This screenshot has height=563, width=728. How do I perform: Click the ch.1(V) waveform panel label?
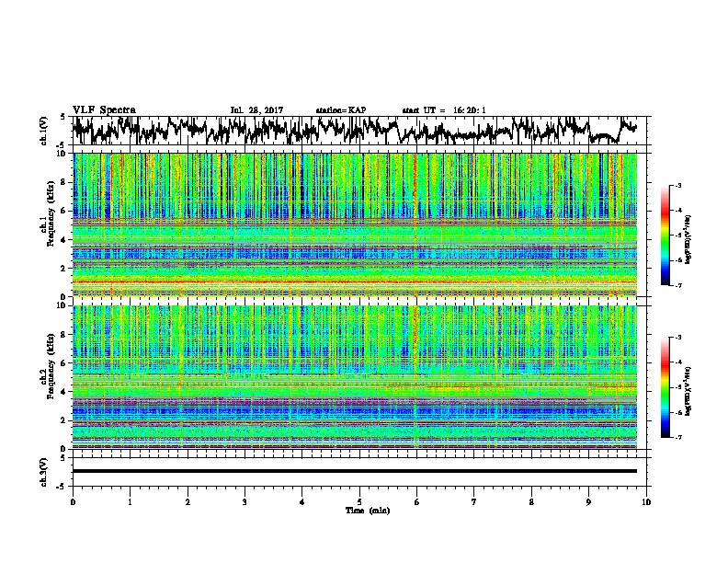[44, 131]
